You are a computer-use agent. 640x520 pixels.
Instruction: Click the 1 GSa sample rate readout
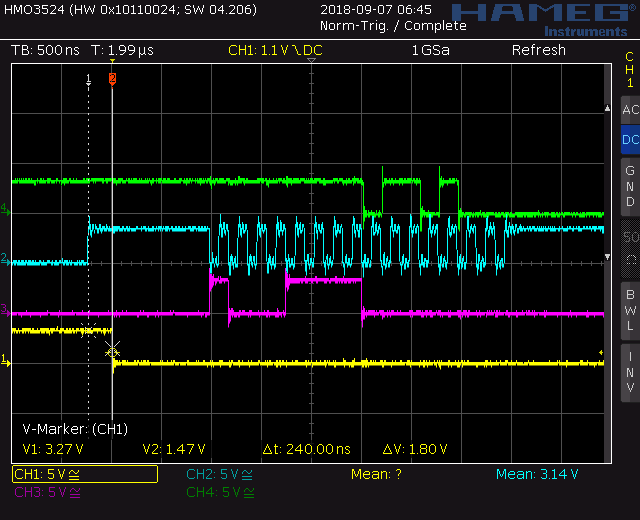click(x=431, y=50)
